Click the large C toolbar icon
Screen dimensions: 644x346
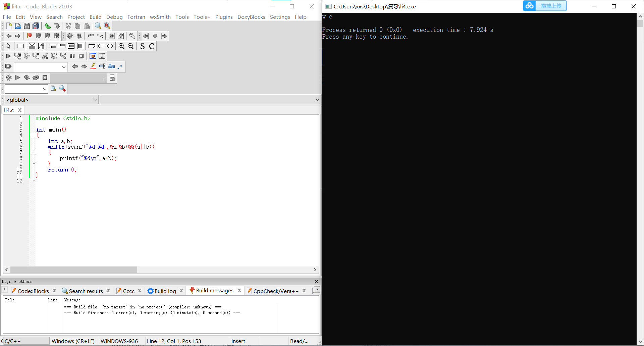(152, 46)
